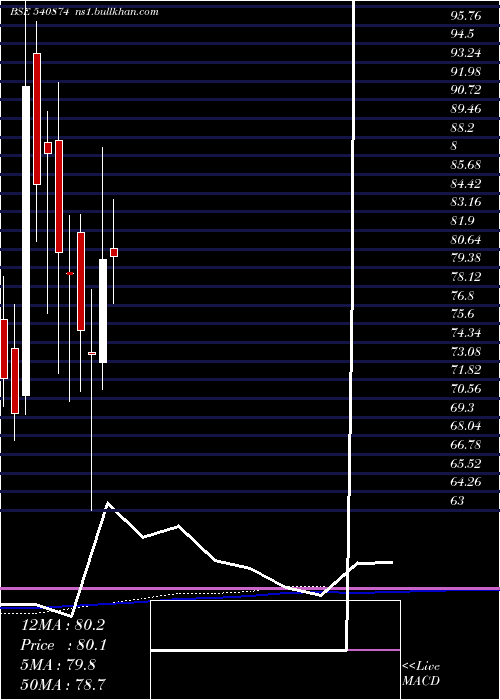
Task: Select the 66.78 price axis label
Action: pos(466,445)
